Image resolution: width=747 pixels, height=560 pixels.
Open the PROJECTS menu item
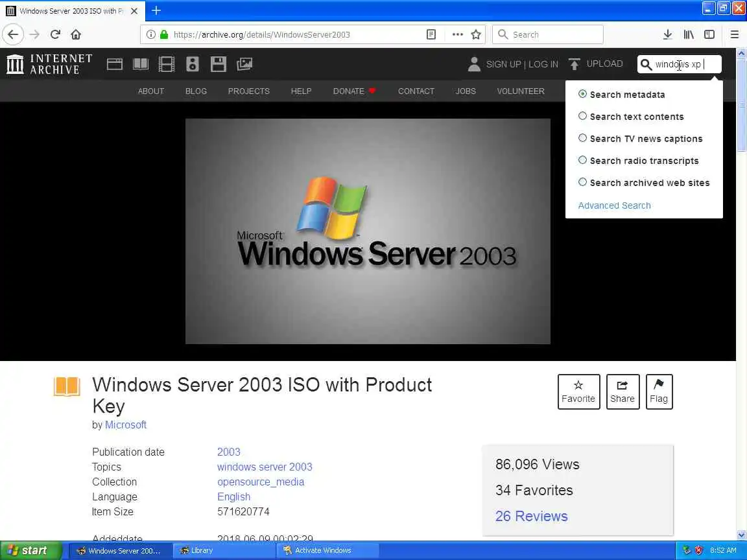[x=249, y=91]
